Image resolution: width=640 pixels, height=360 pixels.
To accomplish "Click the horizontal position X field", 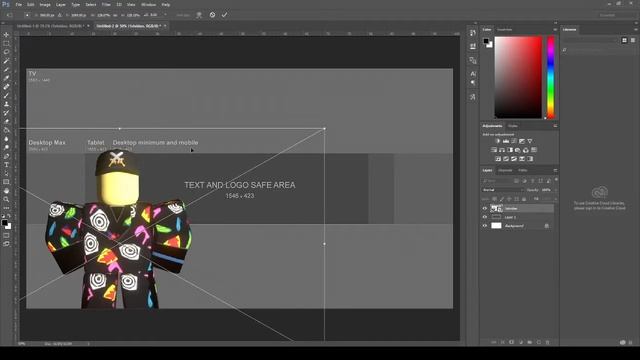I will pos(46,15).
